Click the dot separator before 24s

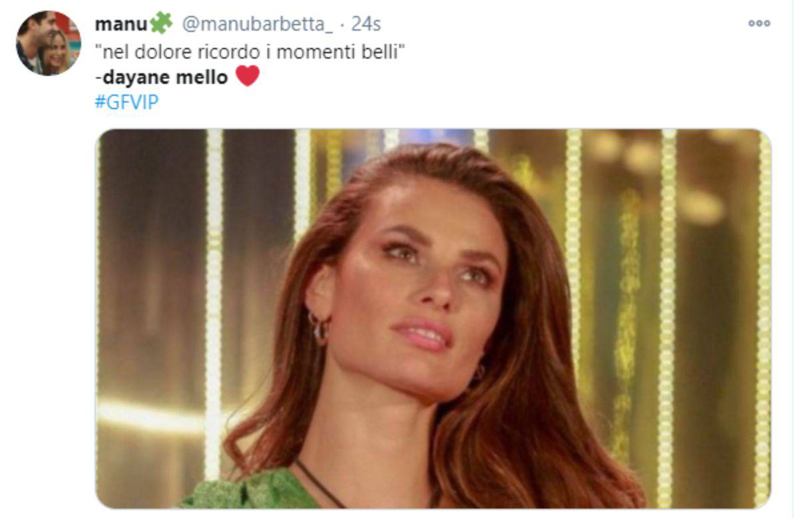(x=342, y=24)
